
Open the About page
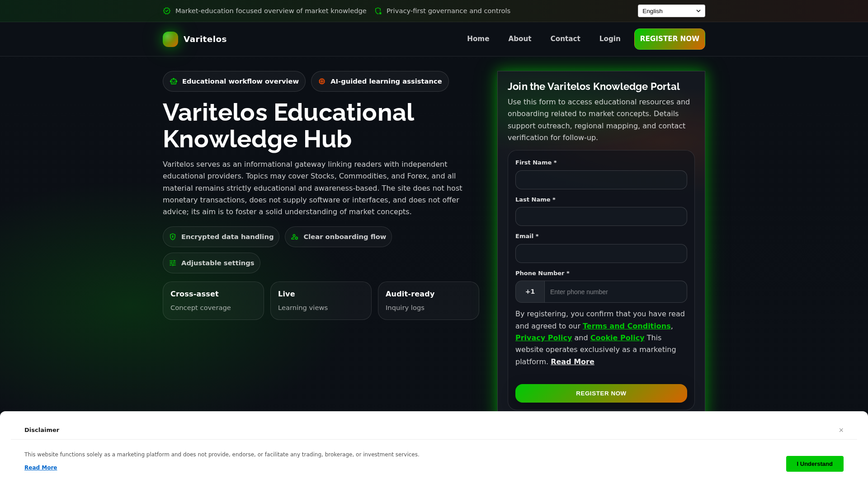(520, 39)
